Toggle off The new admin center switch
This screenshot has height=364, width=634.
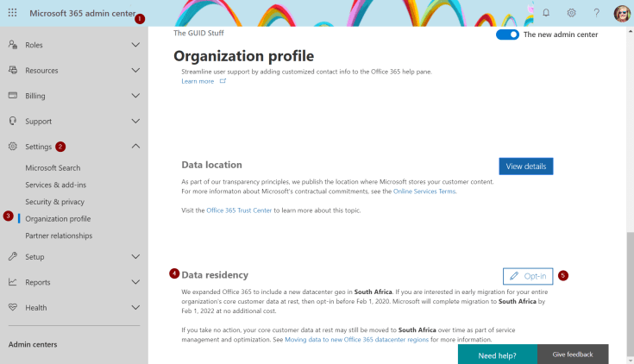click(x=507, y=35)
